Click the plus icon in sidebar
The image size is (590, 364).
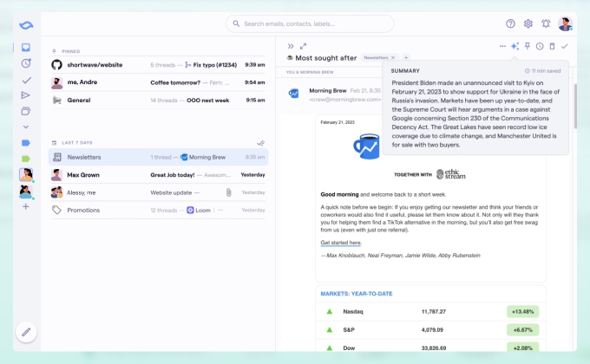click(x=25, y=206)
